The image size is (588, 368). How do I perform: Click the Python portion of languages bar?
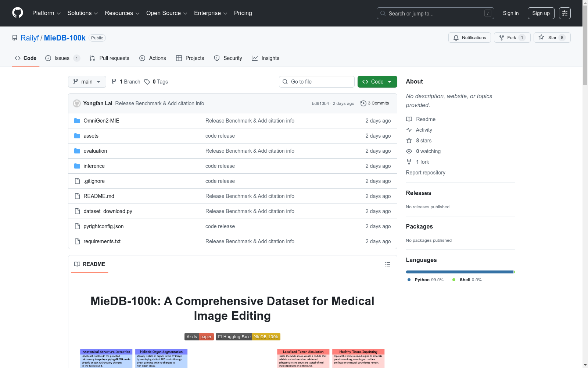coord(460,272)
